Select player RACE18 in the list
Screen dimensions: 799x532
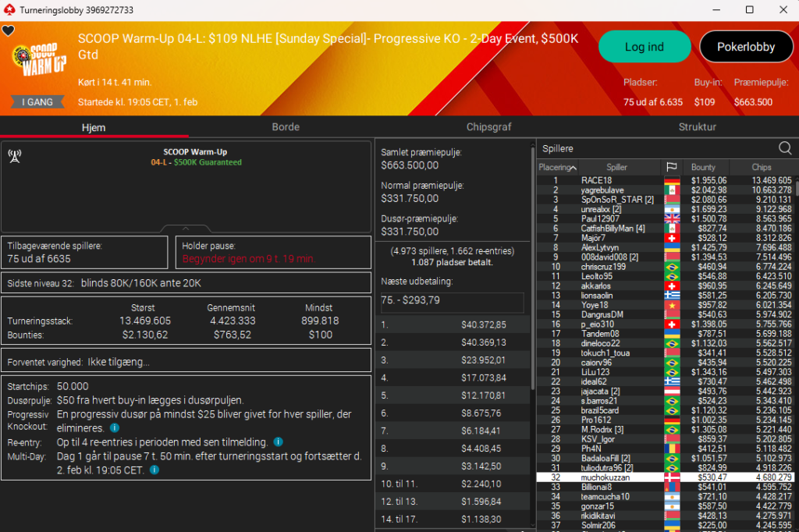tap(597, 180)
